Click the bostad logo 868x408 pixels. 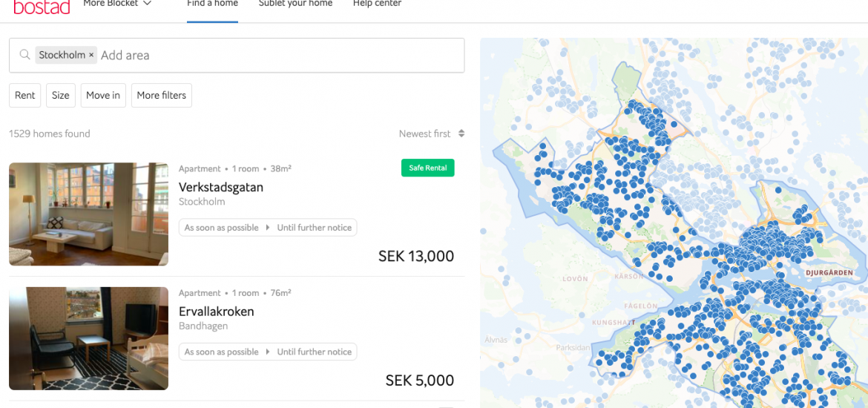point(42,7)
